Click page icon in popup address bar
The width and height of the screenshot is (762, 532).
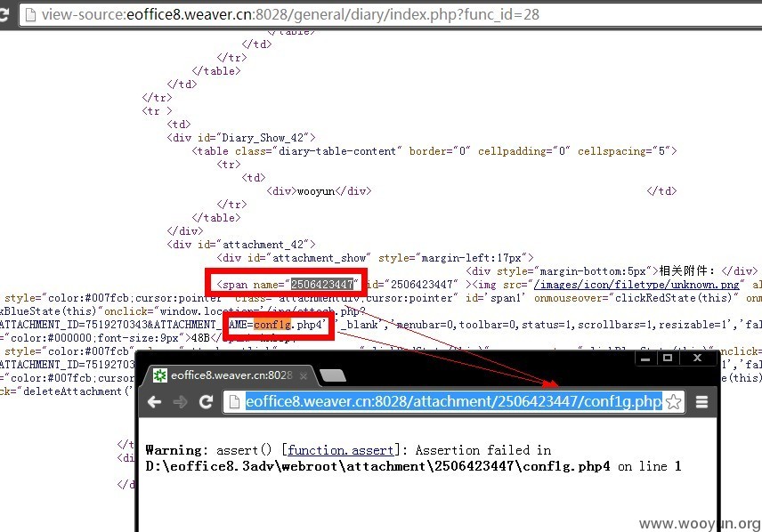point(234,402)
